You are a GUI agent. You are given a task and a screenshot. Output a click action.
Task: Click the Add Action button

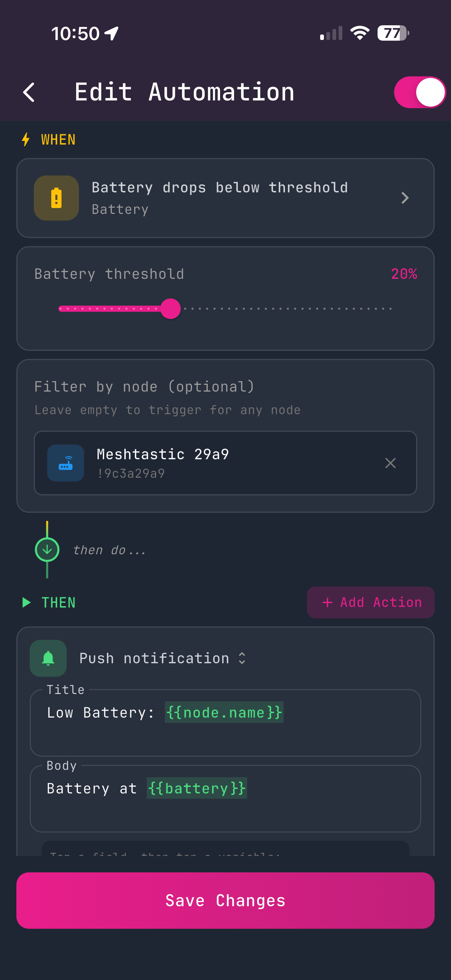(x=370, y=602)
